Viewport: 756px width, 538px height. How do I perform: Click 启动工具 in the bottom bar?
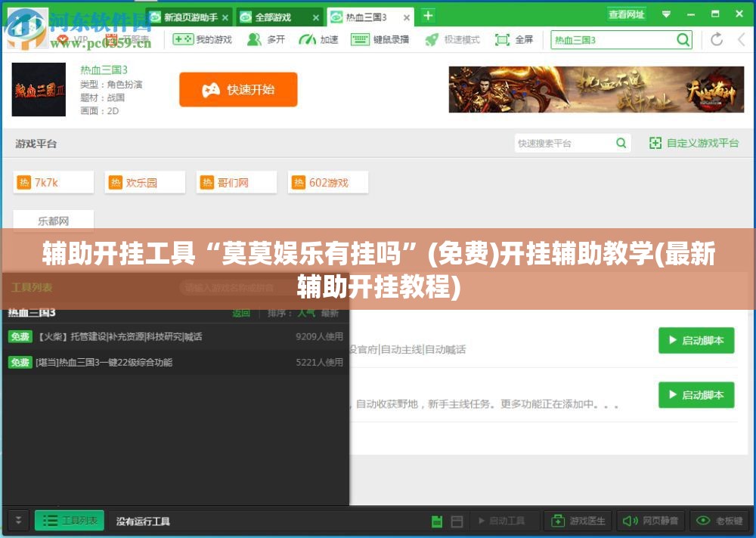(x=501, y=521)
